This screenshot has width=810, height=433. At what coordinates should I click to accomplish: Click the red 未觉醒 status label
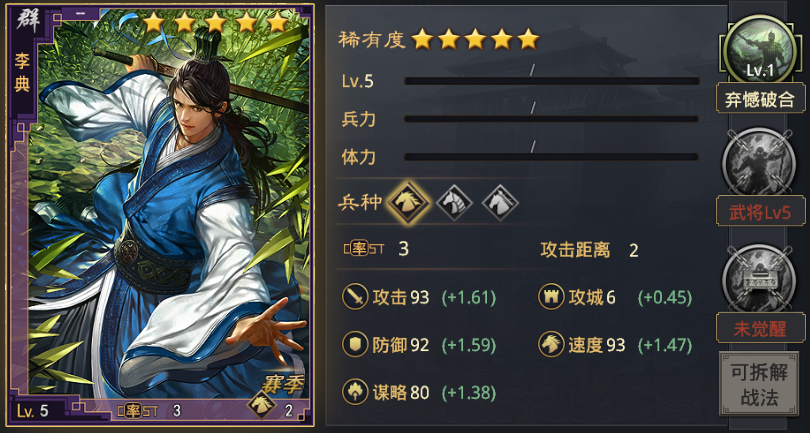(x=760, y=328)
